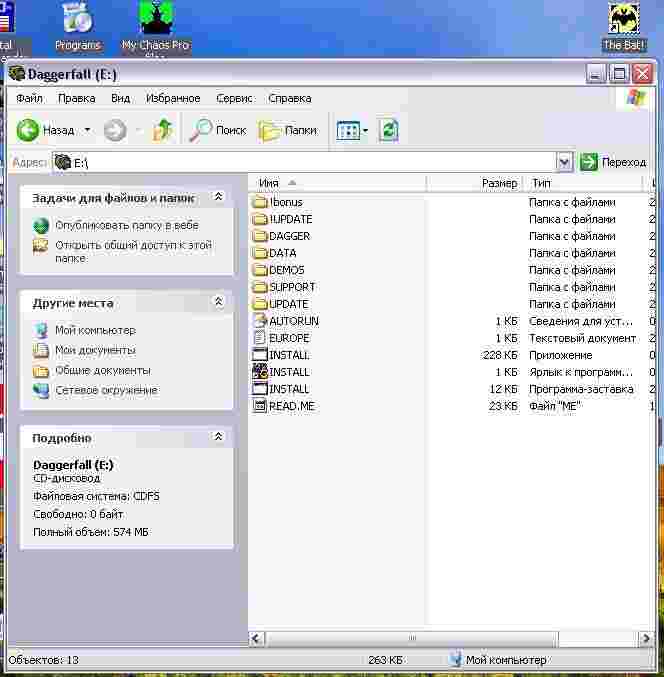Select the AUTORUN setup information file
Image resolution: width=664 pixels, height=677 pixels.
293,321
